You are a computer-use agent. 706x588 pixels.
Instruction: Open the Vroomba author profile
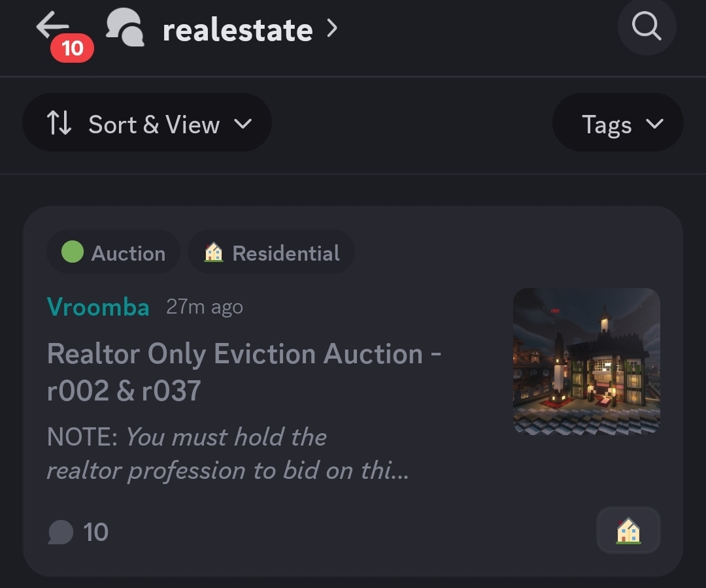[98, 307]
